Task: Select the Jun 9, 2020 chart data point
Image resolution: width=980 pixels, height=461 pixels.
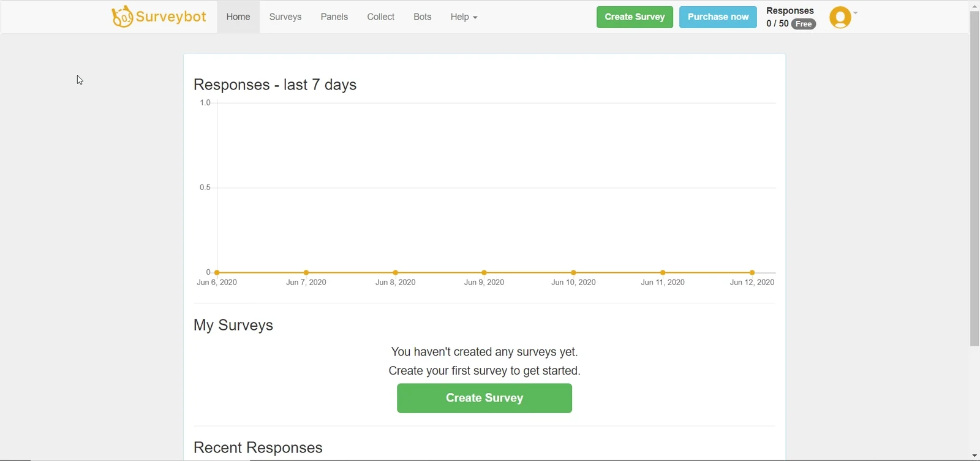Action: (484, 272)
